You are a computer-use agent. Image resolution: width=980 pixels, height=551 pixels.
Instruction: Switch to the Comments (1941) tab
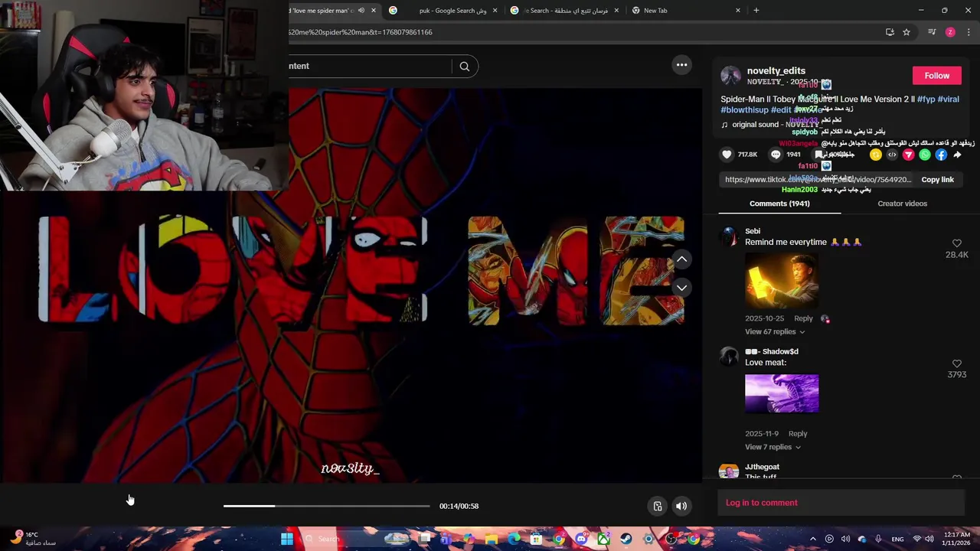pos(779,204)
